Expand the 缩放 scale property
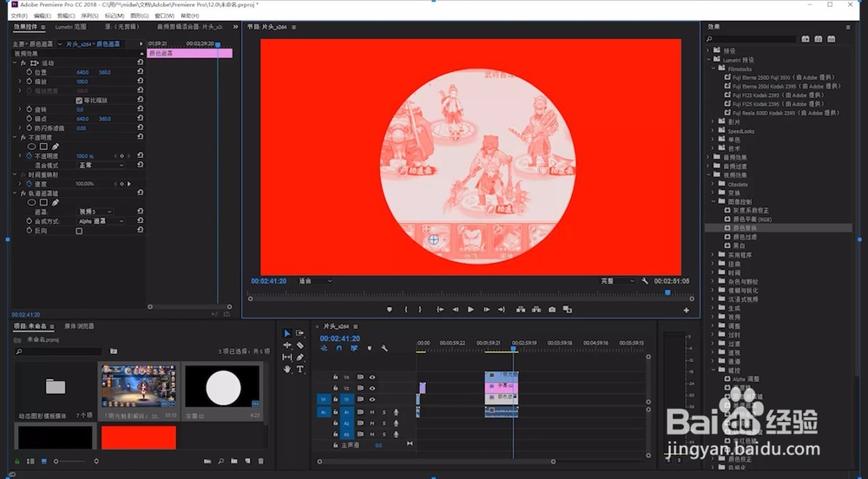 [21, 82]
